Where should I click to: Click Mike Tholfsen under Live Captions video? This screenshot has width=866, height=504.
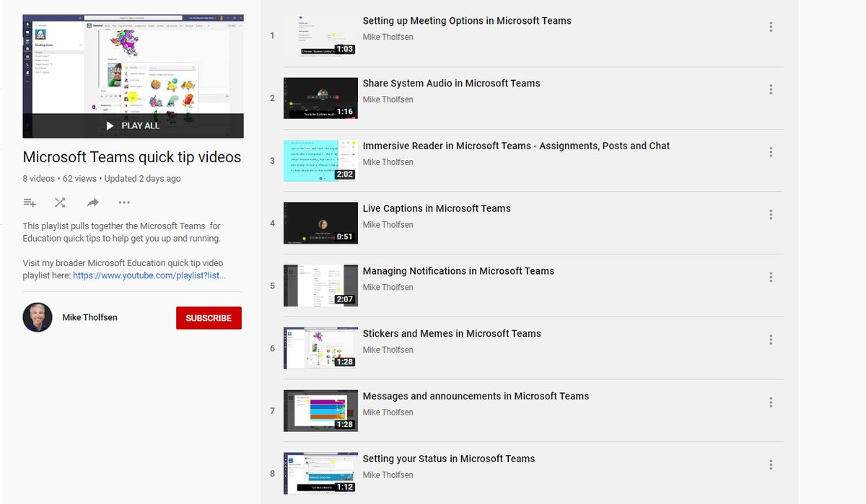388,225
